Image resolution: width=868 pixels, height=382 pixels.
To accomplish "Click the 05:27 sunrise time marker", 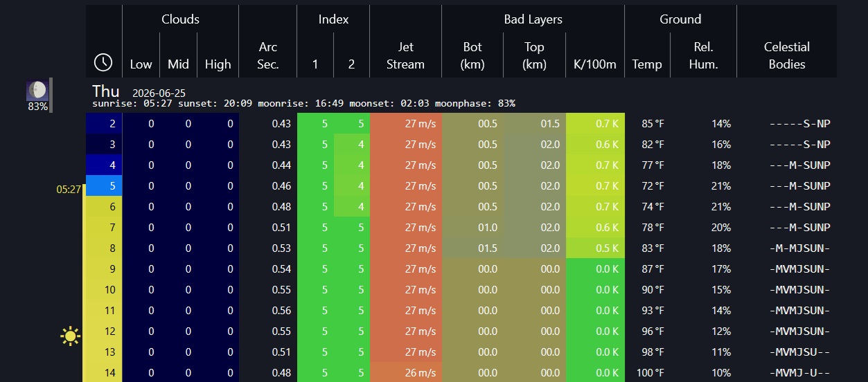I will [69, 189].
